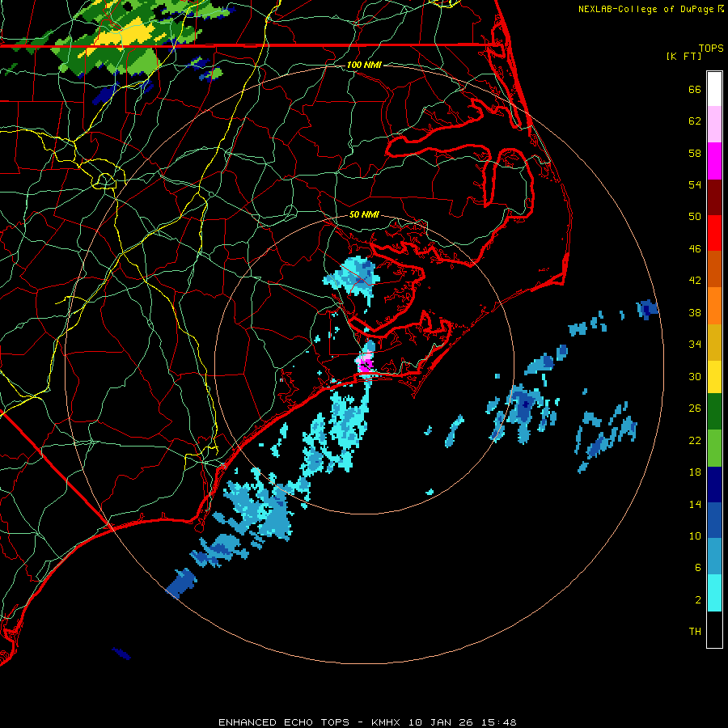Click the 'ENHANCED ECHO TOPS - KMHX' caption
Image resolution: width=728 pixels, height=728 pixels.
point(311,722)
